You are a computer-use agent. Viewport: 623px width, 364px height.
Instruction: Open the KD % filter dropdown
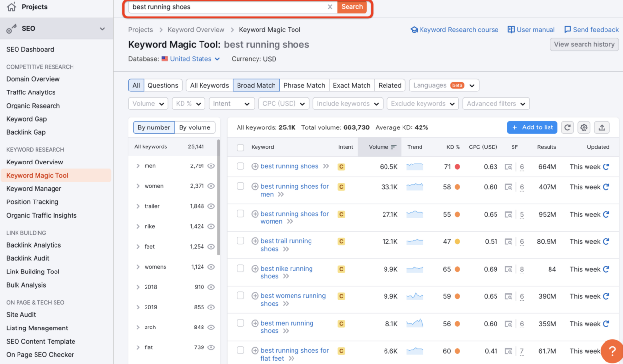188,104
